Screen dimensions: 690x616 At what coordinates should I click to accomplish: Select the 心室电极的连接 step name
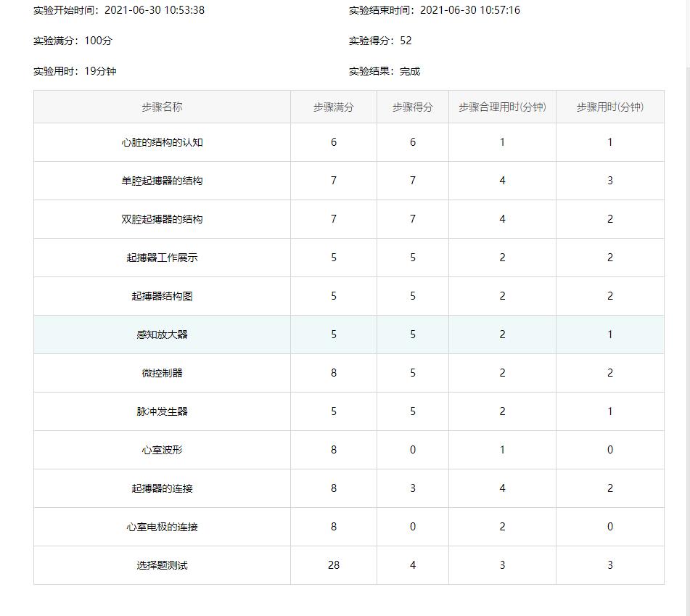click(x=162, y=527)
